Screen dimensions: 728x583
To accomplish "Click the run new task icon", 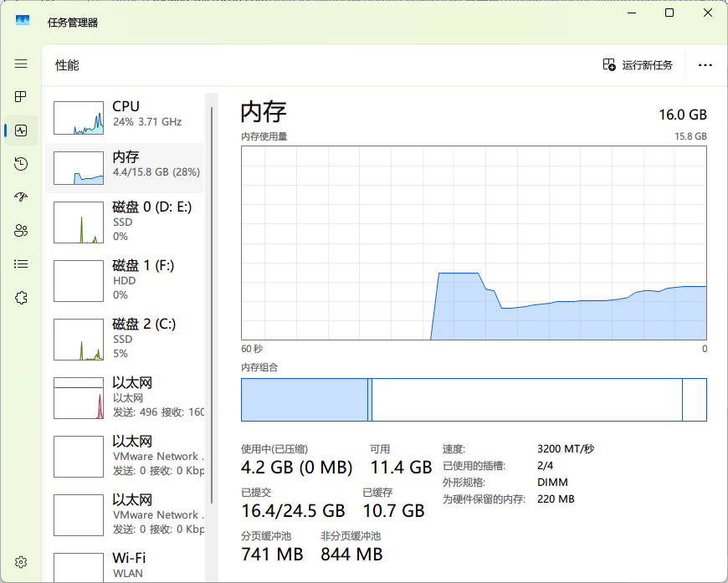I will coord(608,64).
